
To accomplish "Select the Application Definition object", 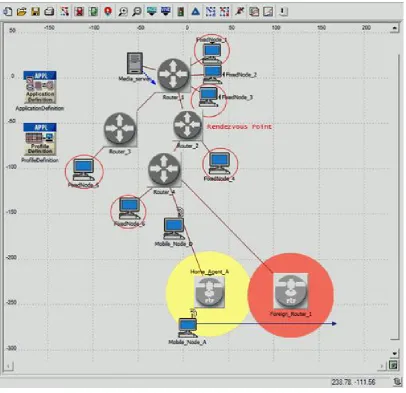I will (x=40, y=87).
